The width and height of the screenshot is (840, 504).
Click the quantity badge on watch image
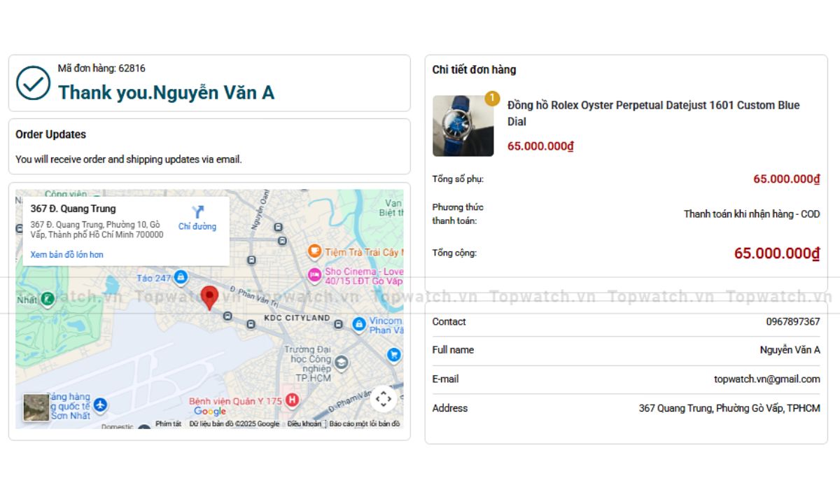click(492, 98)
